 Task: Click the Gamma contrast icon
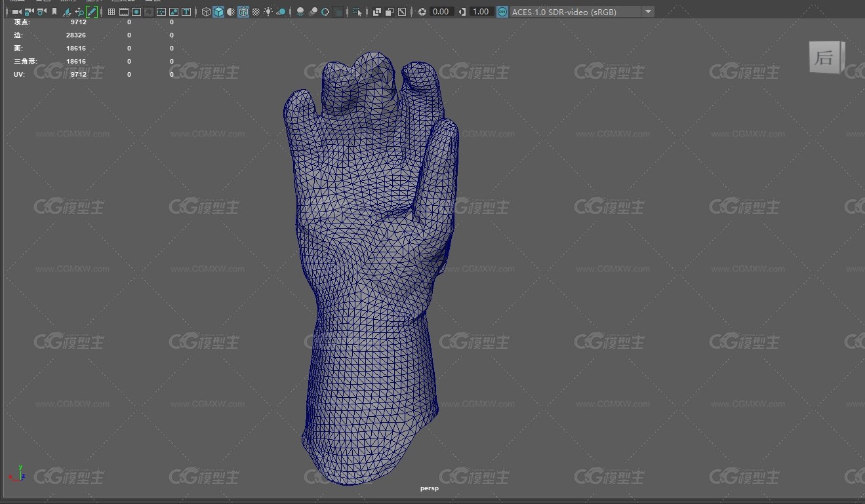click(x=463, y=12)
